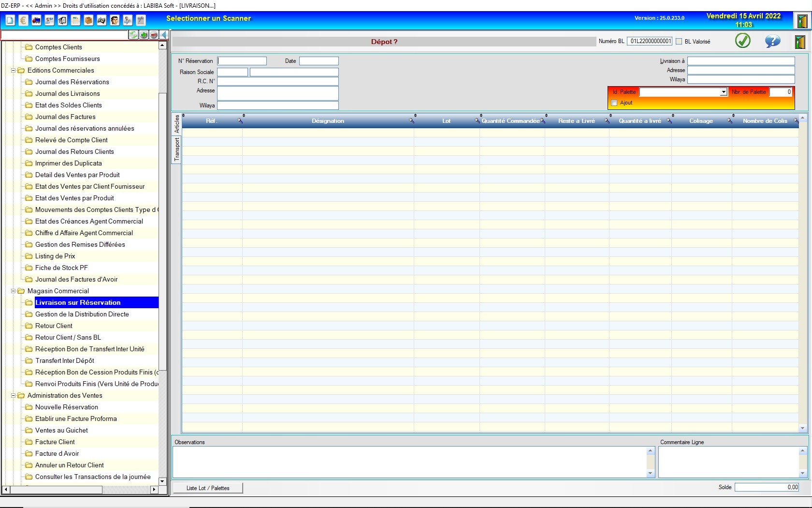Tick the Ajout checkbox
The height and width of the screenshot is (508, 812).
[x=614, y=103]
